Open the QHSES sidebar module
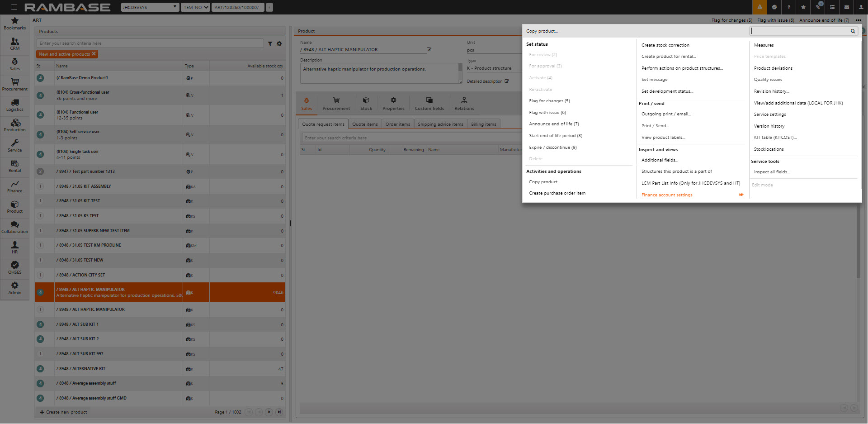 click(15, 268)
